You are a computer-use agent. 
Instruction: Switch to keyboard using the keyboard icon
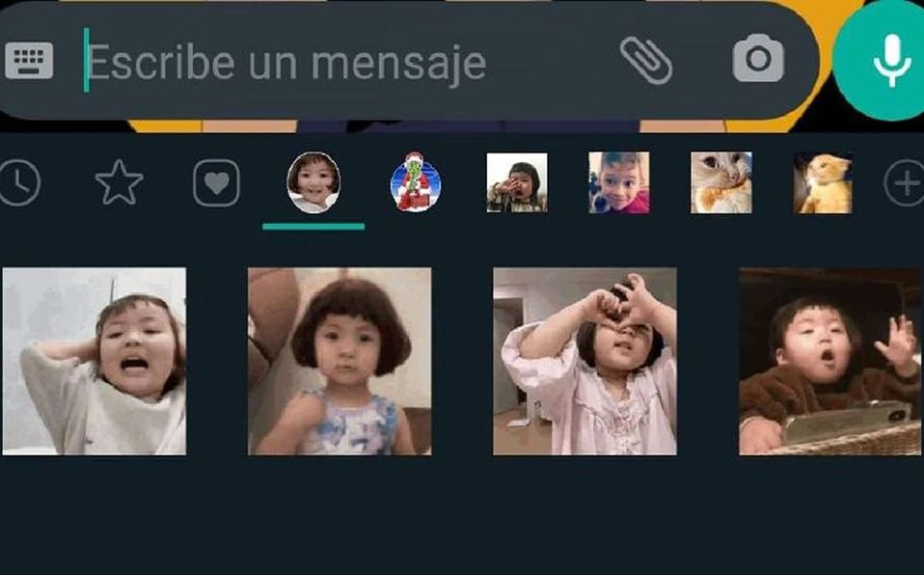pyautogui.click(x=29, y=61)
